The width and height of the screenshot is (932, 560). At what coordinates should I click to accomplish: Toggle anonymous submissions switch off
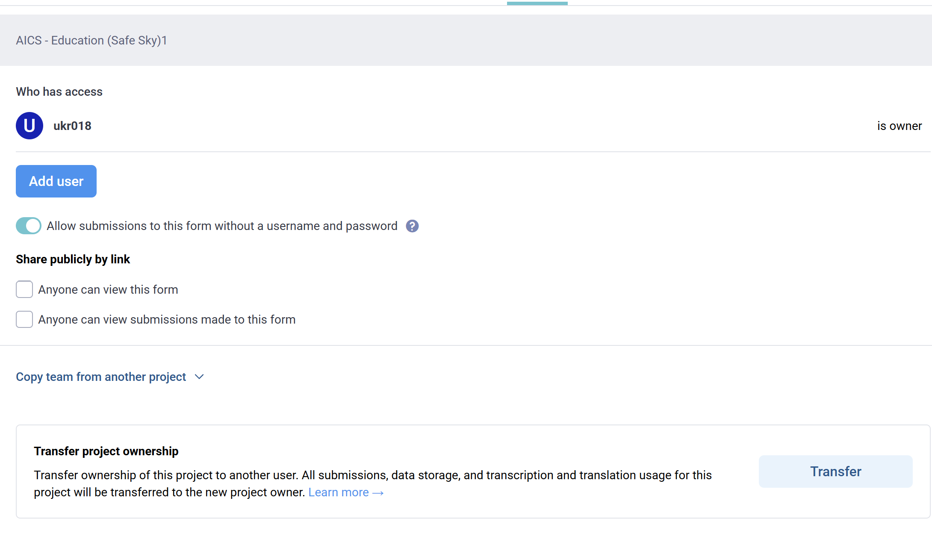29,226
